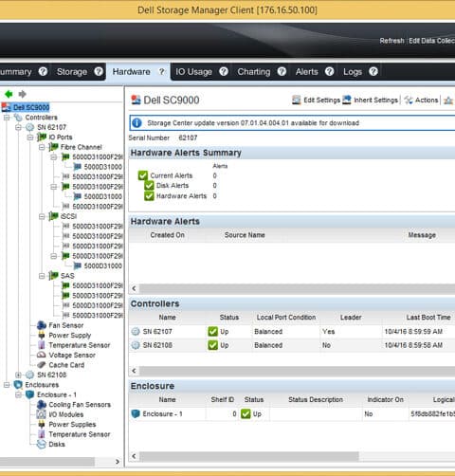The width and height of the screenshot is (455, 476).
Task: Click Hardware Alerts horizontal scrollbar
Action: coord(297,288)
